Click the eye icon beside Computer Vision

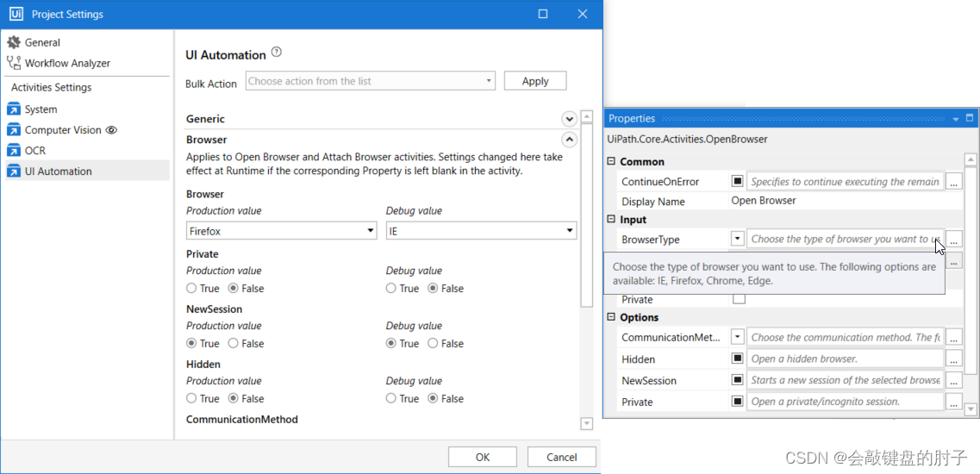pyautogui.click(x=111, y=130)
